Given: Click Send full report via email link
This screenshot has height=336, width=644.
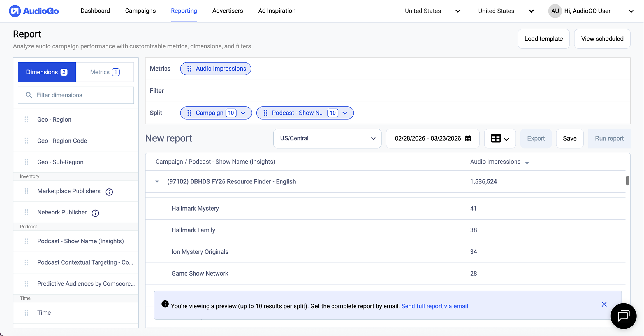Looking at the screenshot, I should [434, 306].
